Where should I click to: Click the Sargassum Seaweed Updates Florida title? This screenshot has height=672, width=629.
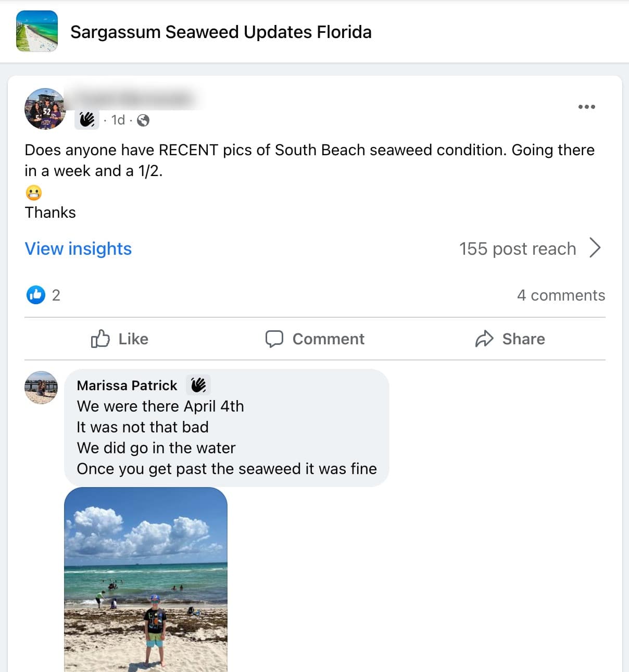(221, 32)
